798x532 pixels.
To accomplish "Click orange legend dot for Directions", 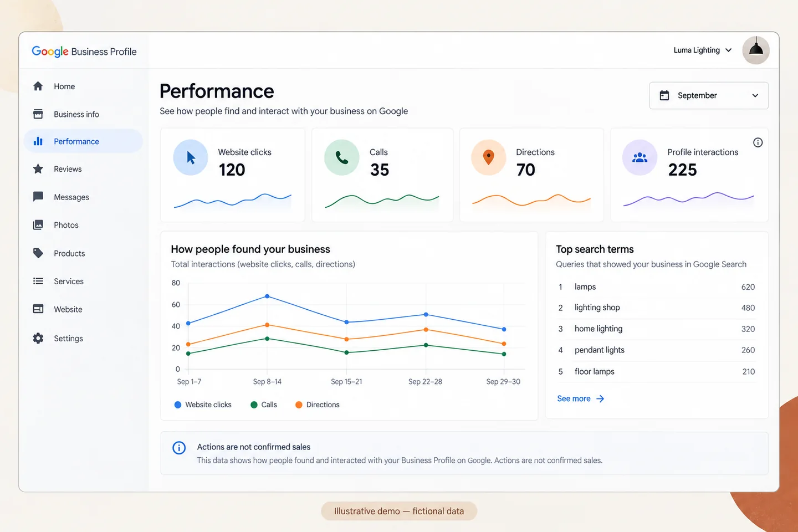I will pyautogui.click(x=299, y=405).
